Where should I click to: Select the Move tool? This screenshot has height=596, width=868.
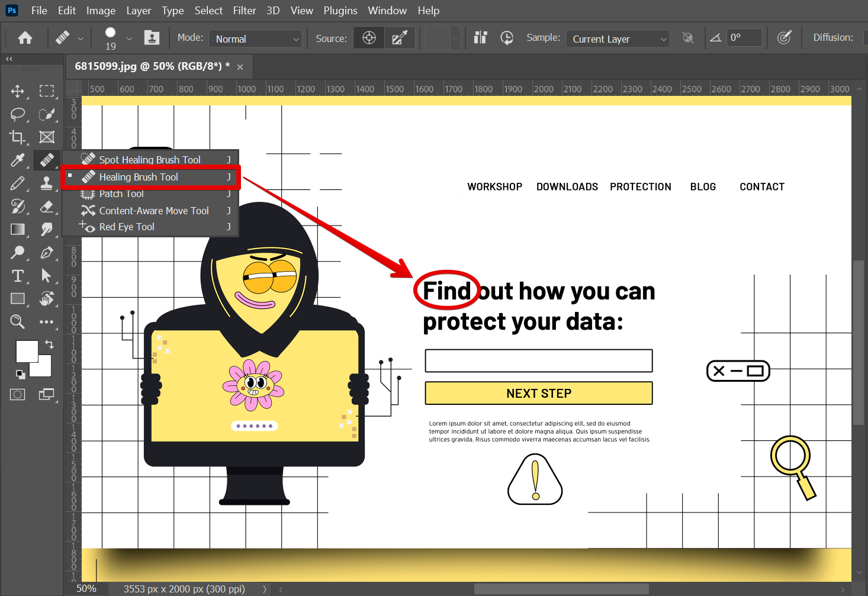point(18,91)
